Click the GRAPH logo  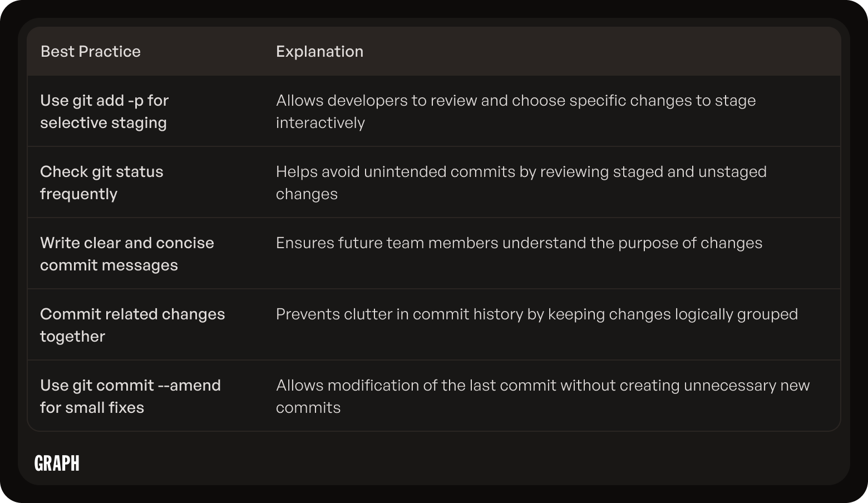tap(57, 463)
